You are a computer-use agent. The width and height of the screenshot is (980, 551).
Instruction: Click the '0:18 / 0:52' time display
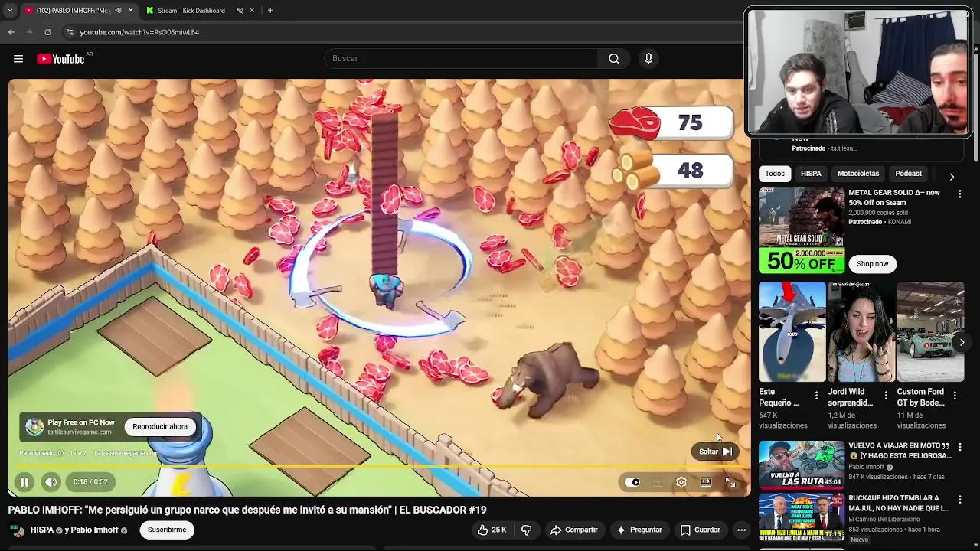click(90, 482)
